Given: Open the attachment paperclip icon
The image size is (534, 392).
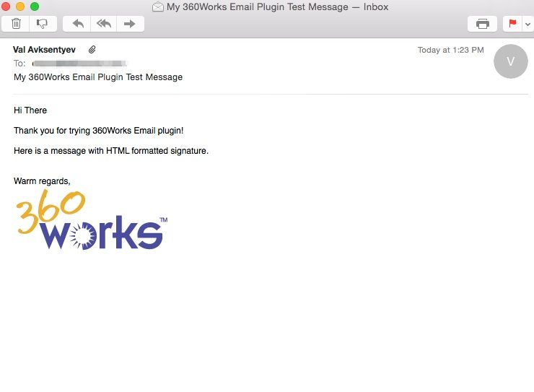Looking at the screenshot, I should (x=92, y=50).
